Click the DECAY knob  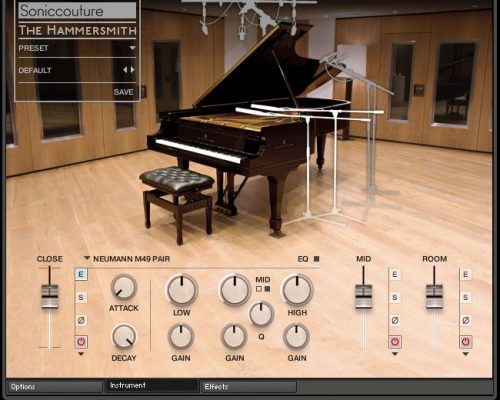(x=124, y=337)
